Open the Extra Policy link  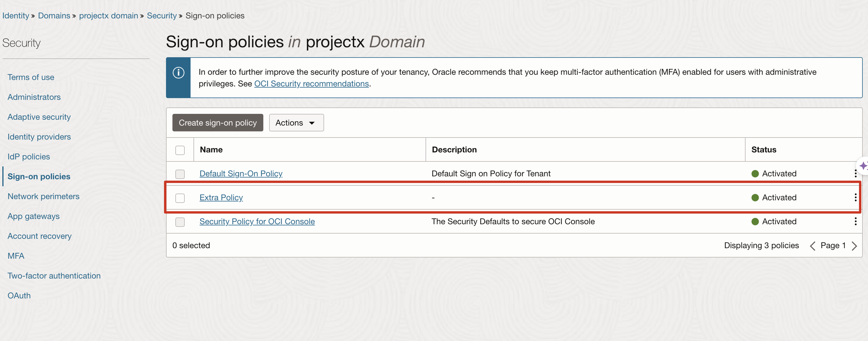pyautogui.click(x=221, y=198)
